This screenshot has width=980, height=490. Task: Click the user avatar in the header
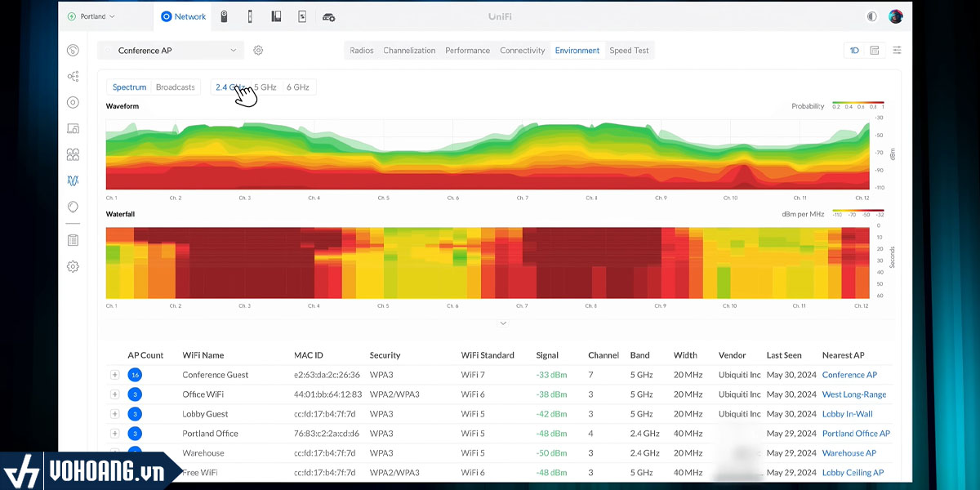pos(896,16)
